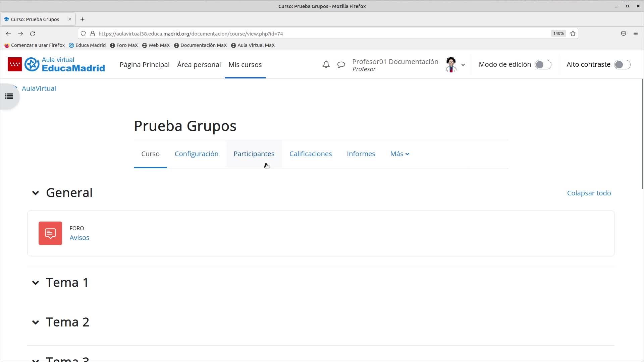Click the Colapsar todo link
The image size is (644, 362).
pos(589,193)
